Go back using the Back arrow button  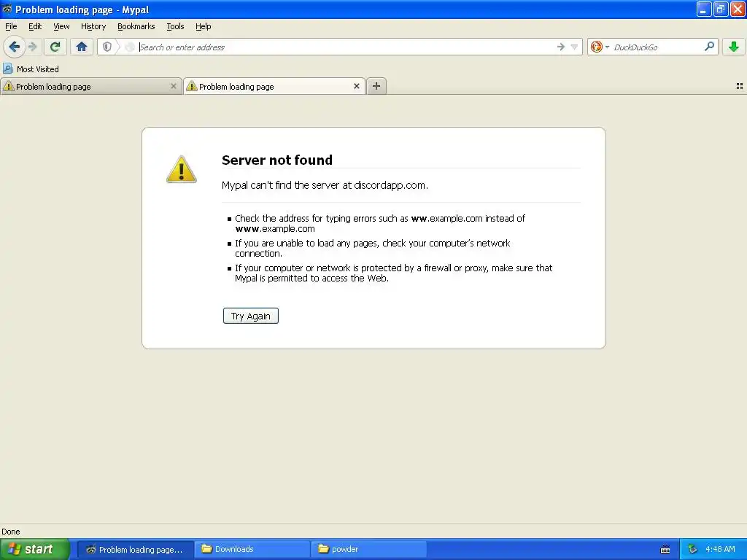point(15,47)
